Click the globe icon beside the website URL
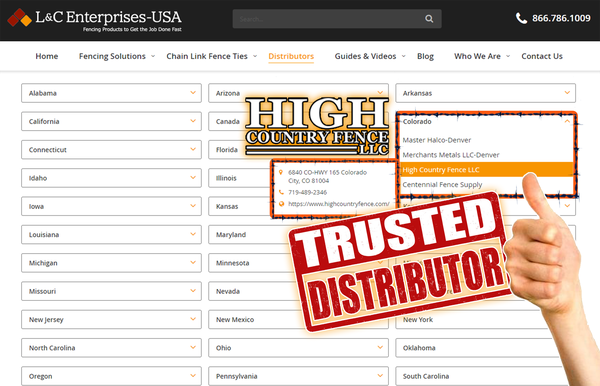The image size is (600, 386). (281, 204)
